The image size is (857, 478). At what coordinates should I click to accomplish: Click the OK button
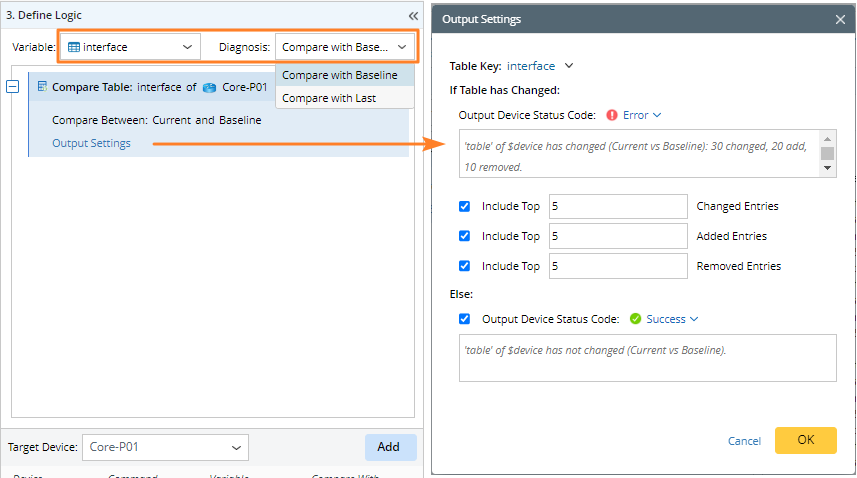click(x=805, y=440)
